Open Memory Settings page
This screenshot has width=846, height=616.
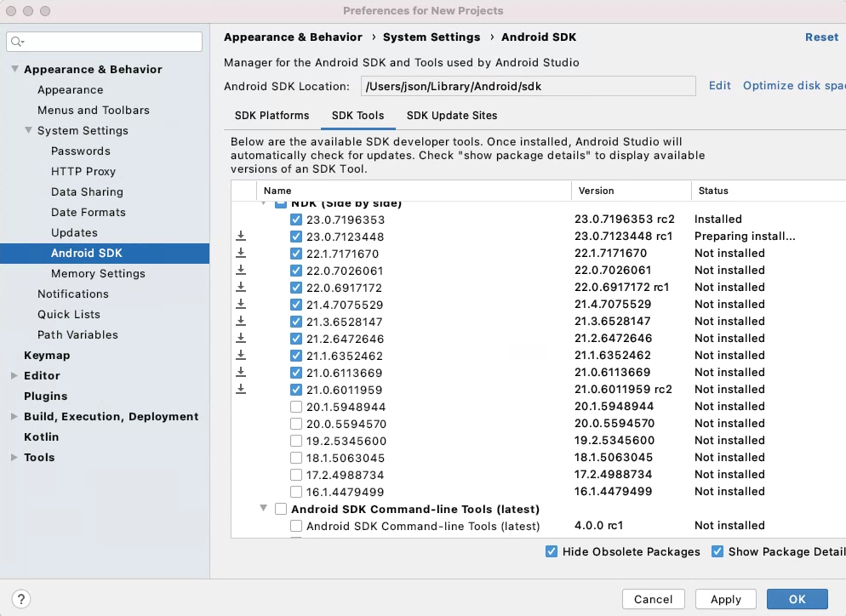pos(98,273)
